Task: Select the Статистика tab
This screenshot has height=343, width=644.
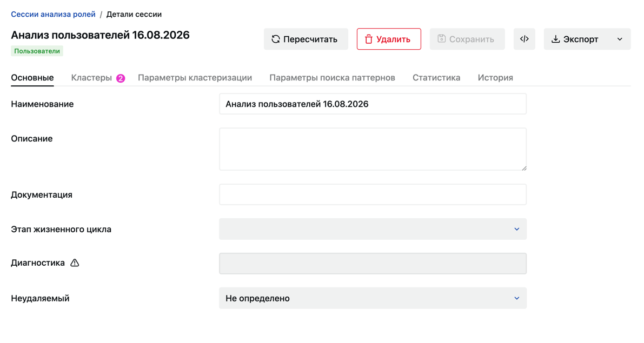Action: click(x=436, y=78)
